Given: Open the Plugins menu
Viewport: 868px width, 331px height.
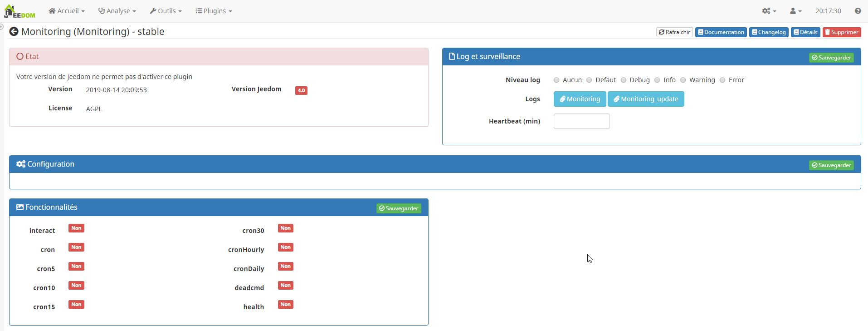Looking at the screenshot, I should pos(214,11).
